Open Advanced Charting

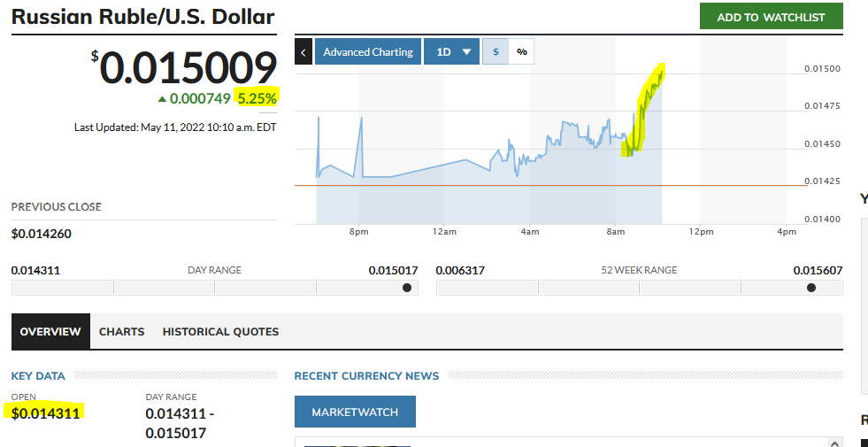click(x=368, y=51)
